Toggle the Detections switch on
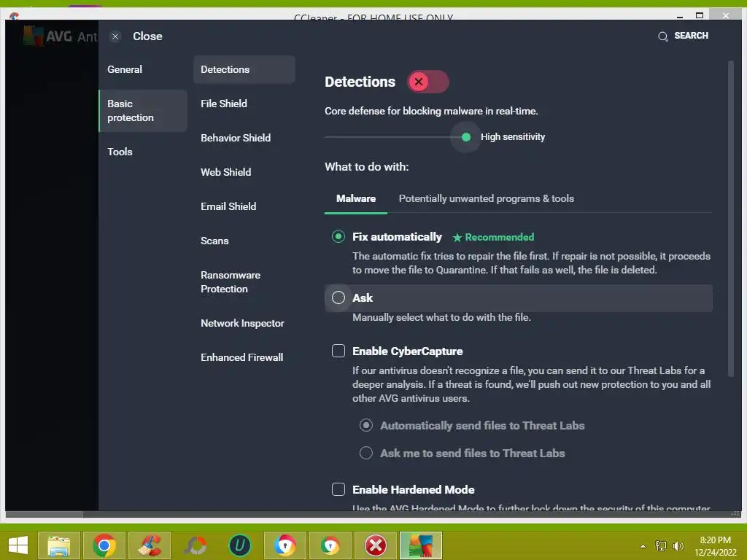This screenshot has width=747, height=560. [x=427, y=82]
